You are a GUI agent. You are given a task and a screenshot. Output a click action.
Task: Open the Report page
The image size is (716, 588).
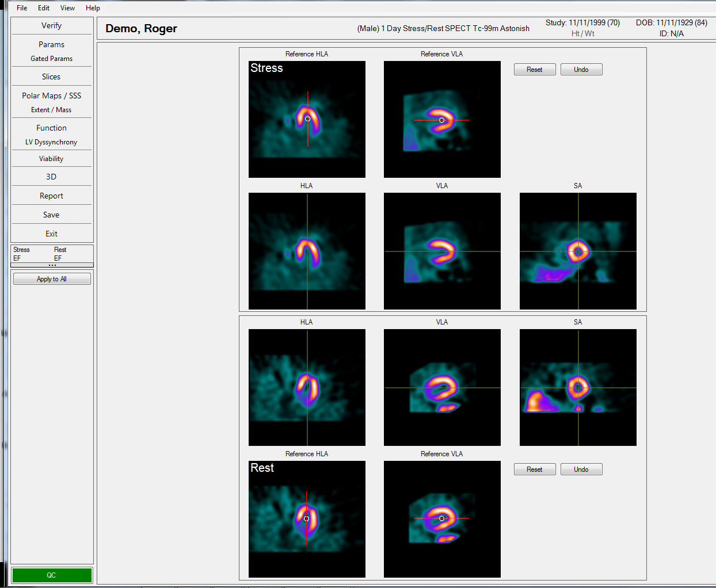tap(51, 196)
